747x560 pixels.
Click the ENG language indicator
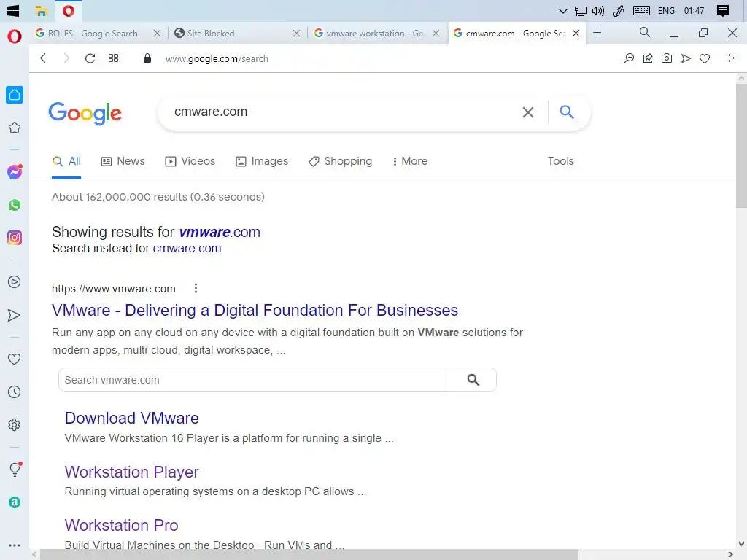[x=666, y=10]
